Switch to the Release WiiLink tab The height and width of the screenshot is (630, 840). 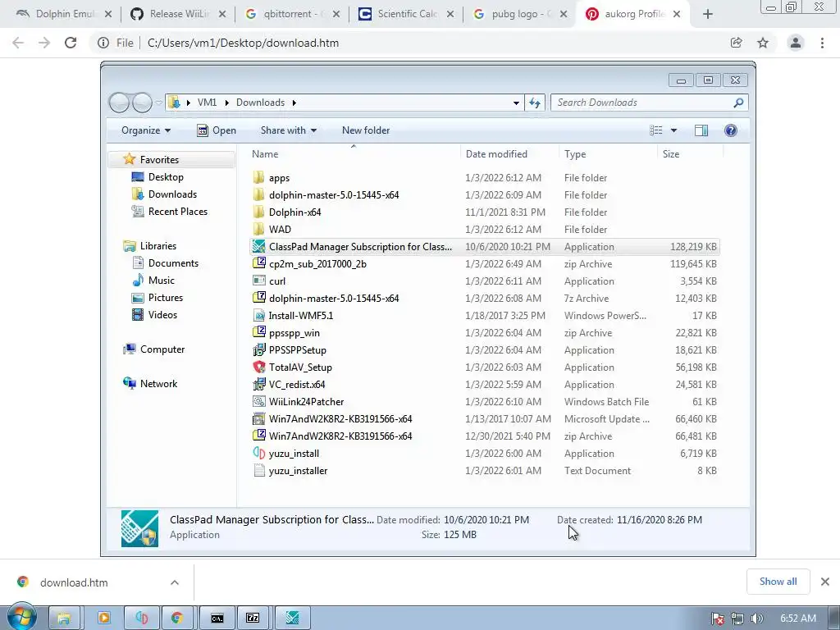pyautogui.click(x=179, y=14)
